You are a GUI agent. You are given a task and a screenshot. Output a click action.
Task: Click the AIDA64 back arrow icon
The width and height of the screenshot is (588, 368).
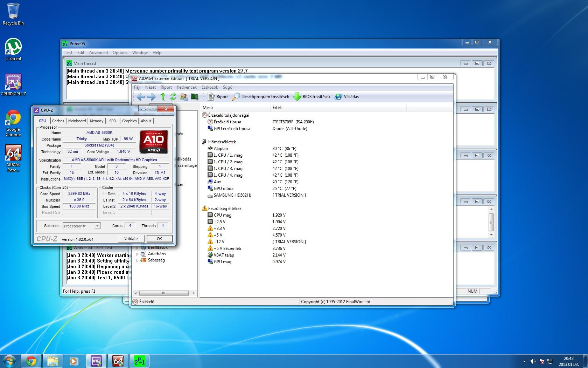tap(141, 97)
